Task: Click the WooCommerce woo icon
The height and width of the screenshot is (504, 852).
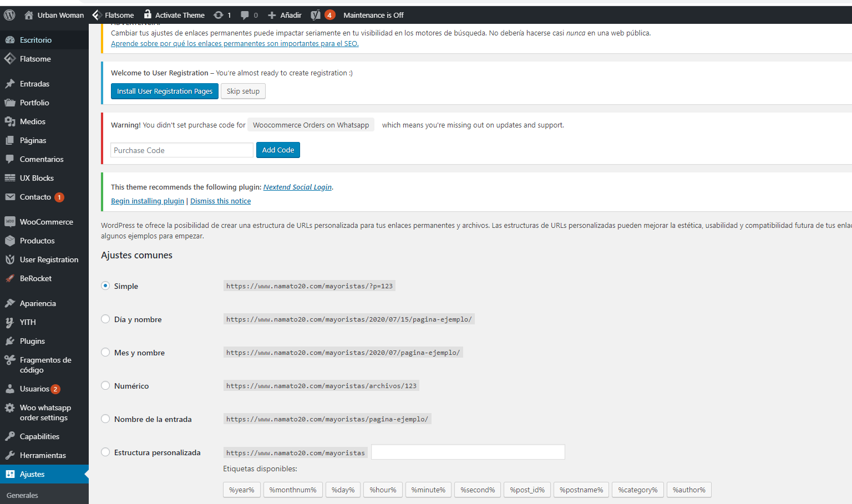Action: click(x=10, y=222)
